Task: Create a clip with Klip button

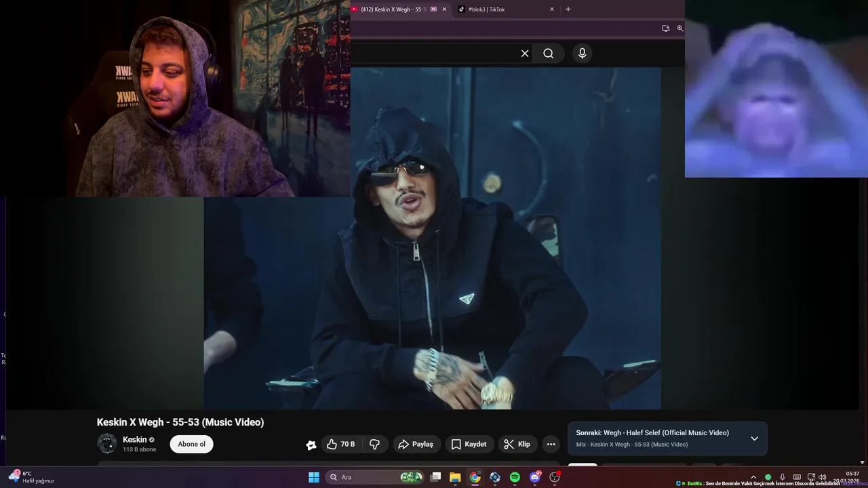Action: click(517, 445)
